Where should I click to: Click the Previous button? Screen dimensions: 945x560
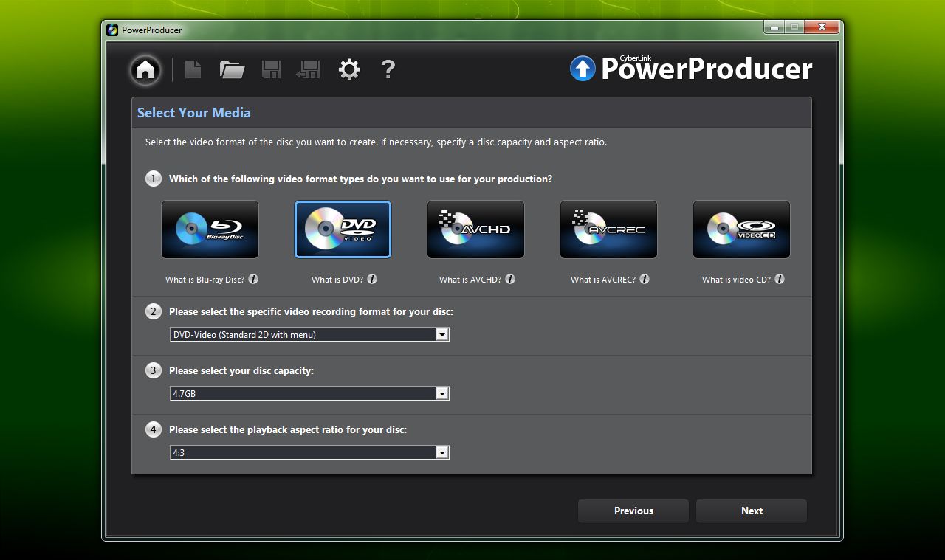[633, 511]
